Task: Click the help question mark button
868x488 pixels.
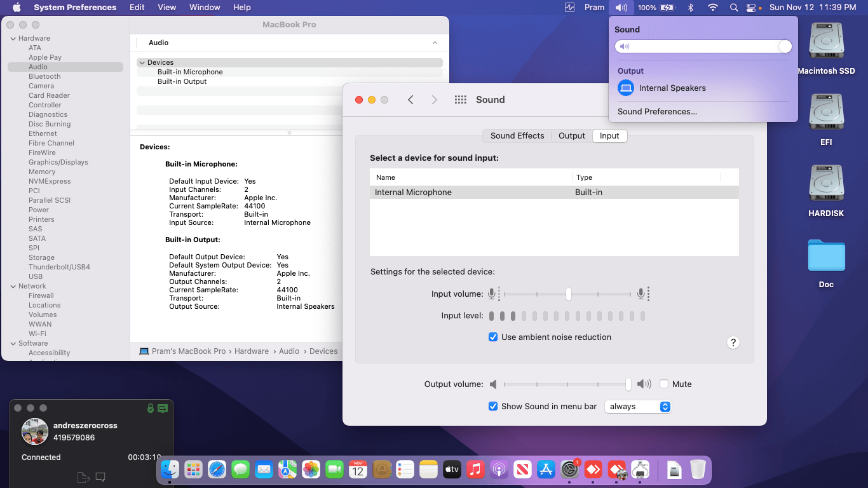Action: pos(733,342)
